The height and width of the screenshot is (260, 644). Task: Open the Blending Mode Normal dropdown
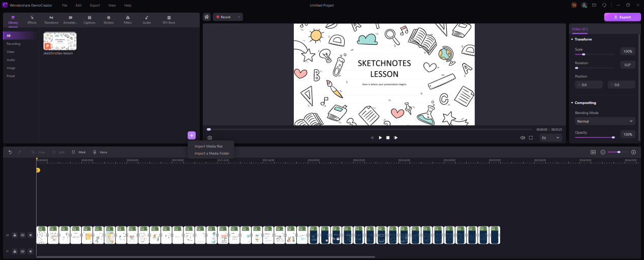click(605, 121)
